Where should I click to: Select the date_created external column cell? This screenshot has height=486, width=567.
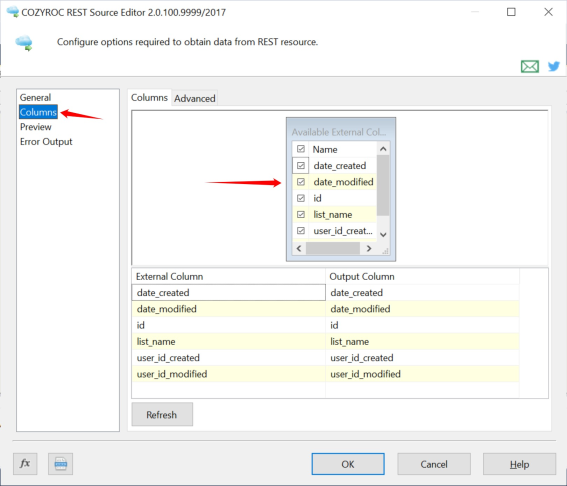[229, 293]
